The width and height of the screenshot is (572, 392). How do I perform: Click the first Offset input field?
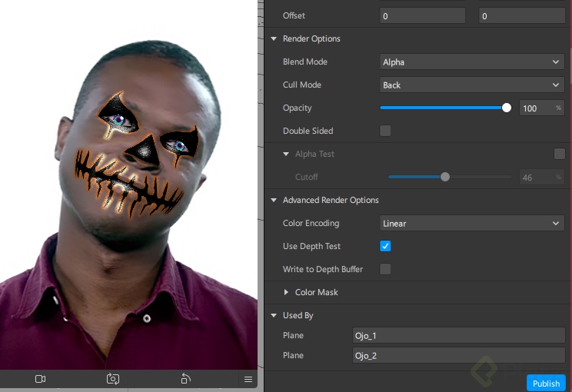tap(422, 15)
